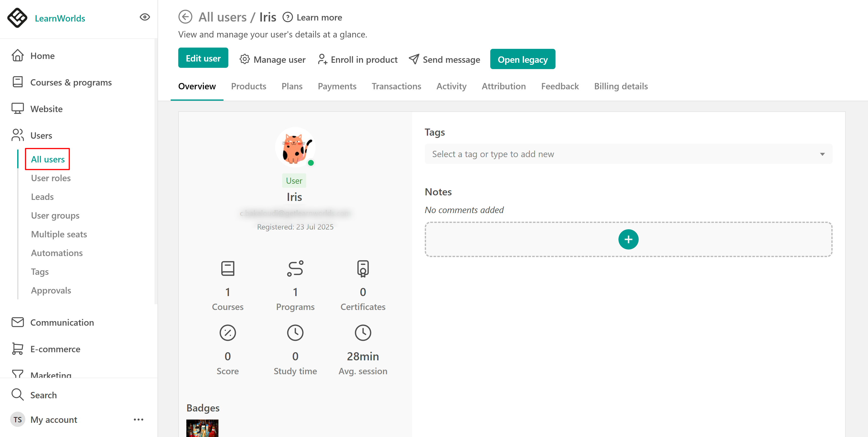Click the LearnWorlds logo icon
Image resolution: width=868 pixels, height=437 pixels.
pos(17,18)
